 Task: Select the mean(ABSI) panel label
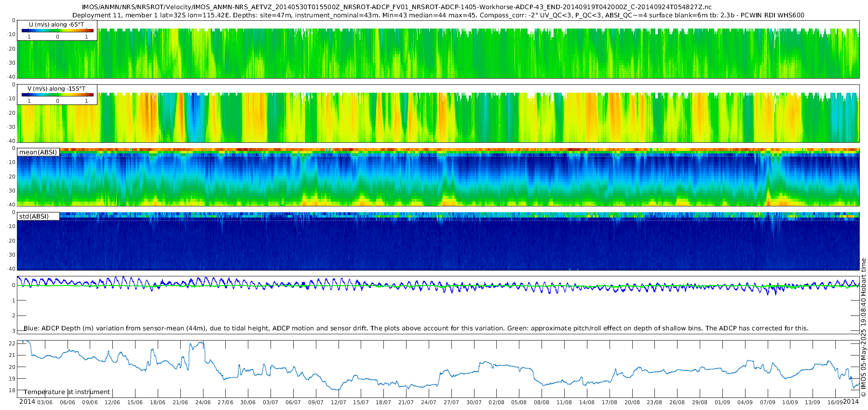point(38,152)
